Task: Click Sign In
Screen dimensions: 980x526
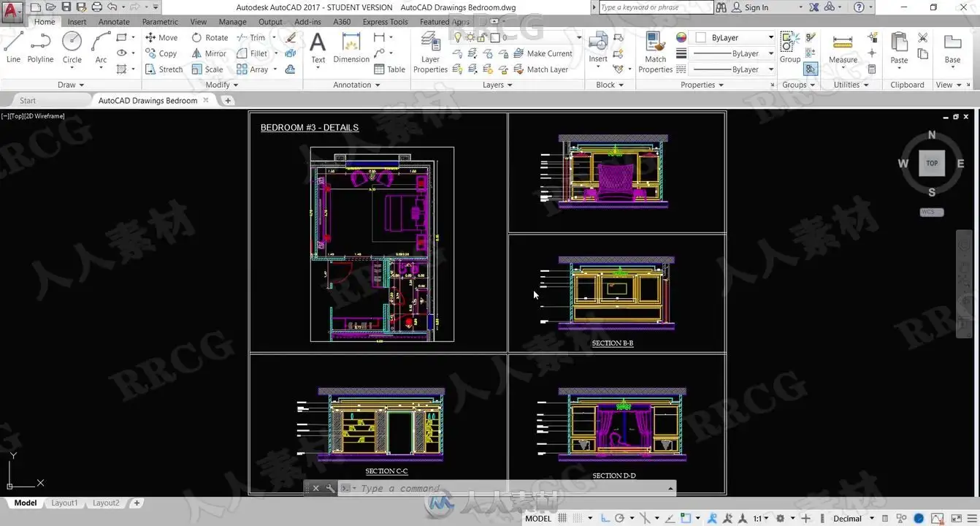Action: pyautogui.click(x=757, y=7)
